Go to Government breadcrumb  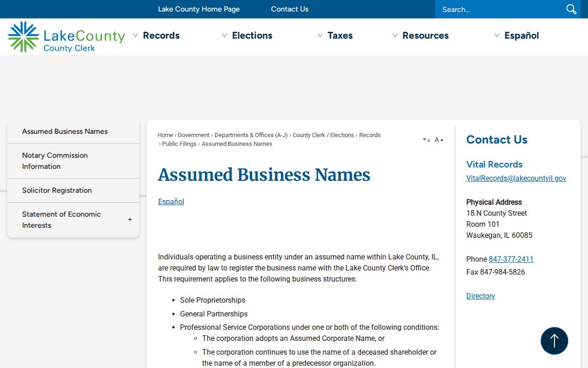pyautogui.click(x=194, y=135)
